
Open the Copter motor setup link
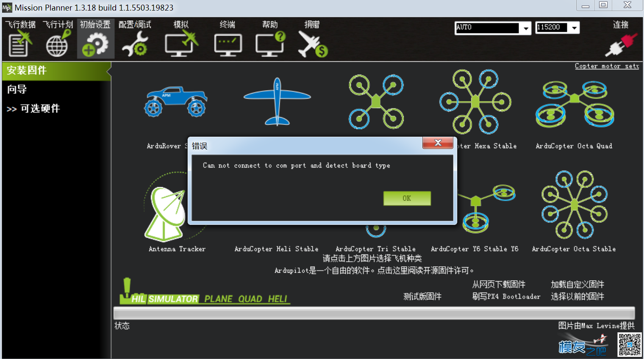[x=607, y=66]
